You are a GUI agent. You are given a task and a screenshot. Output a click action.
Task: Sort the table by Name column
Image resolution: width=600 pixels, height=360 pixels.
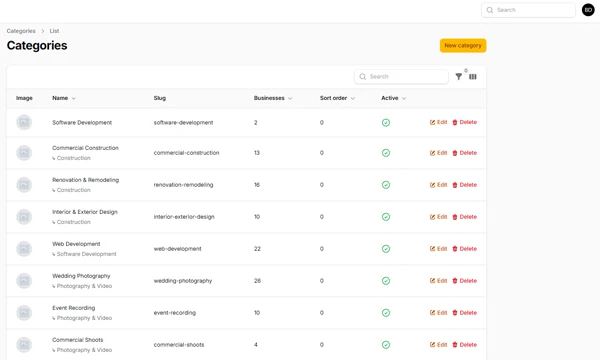click(64, 98)
